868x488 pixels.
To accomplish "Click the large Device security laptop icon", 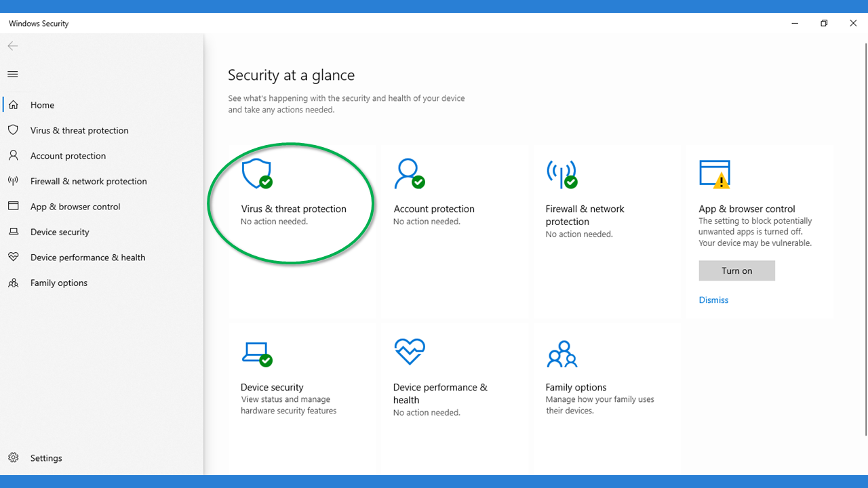I will (x=257, y=353).
